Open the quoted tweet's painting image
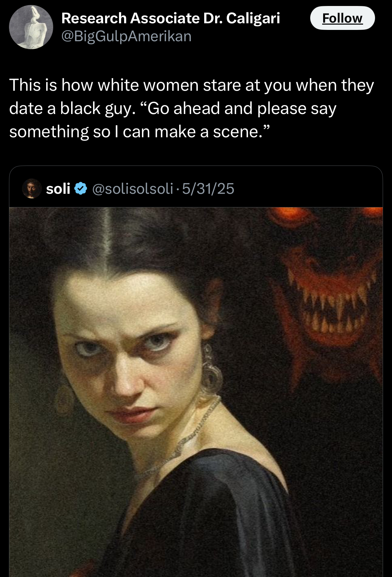This screenshot has height=577, width=392. [196, 392]
